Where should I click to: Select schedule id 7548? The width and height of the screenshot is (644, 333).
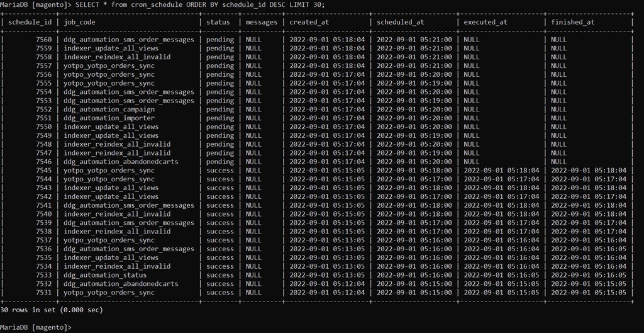pos(44,144)
